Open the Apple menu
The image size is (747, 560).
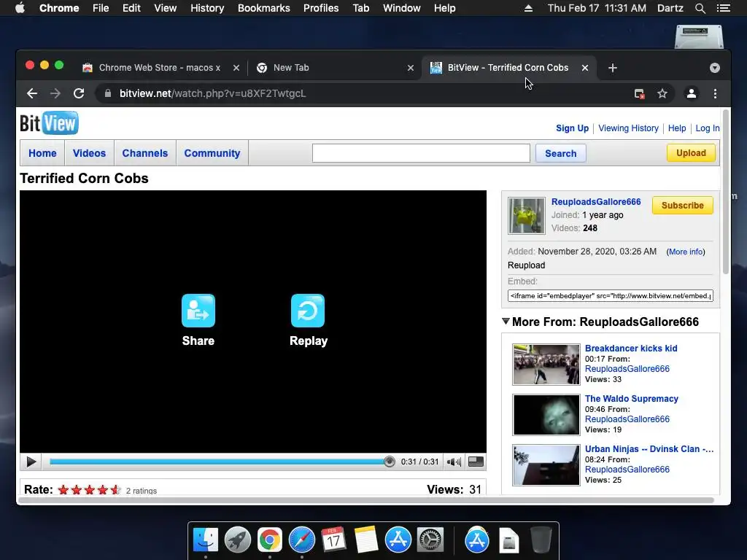[x=20, y=8]
